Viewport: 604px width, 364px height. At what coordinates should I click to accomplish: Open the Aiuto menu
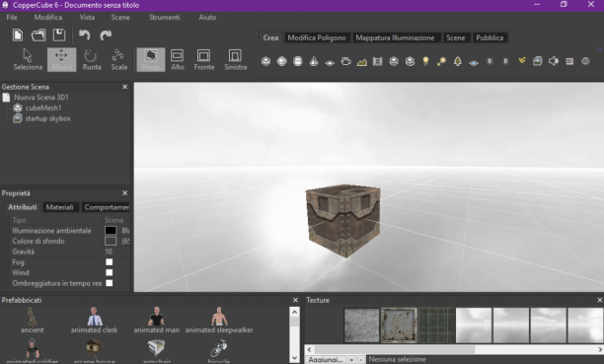207,18
